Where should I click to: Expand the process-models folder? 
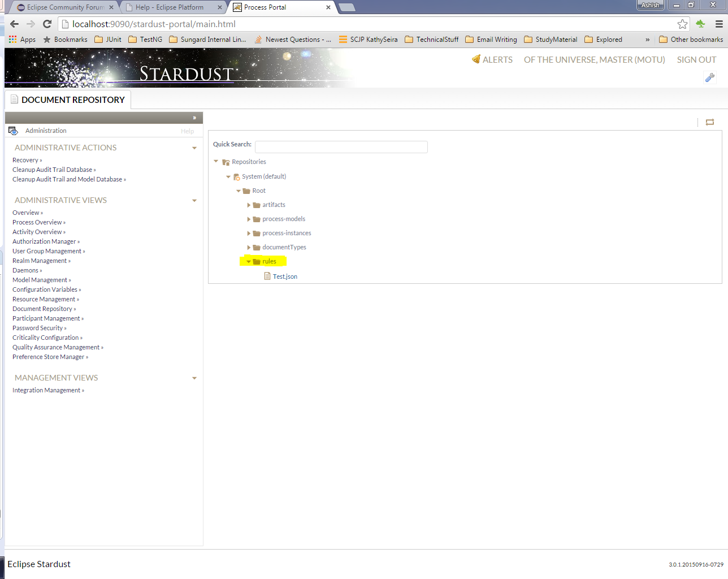(x=249, y=219)
